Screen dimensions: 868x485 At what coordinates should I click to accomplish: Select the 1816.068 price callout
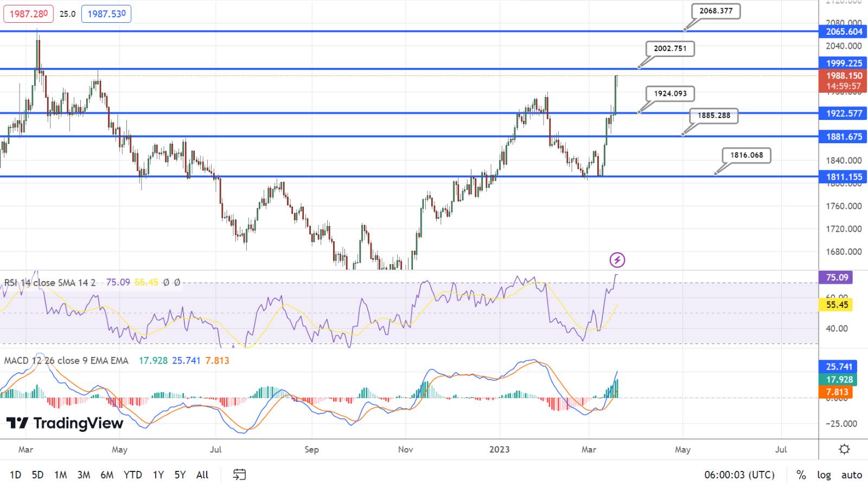click(746, 155)
